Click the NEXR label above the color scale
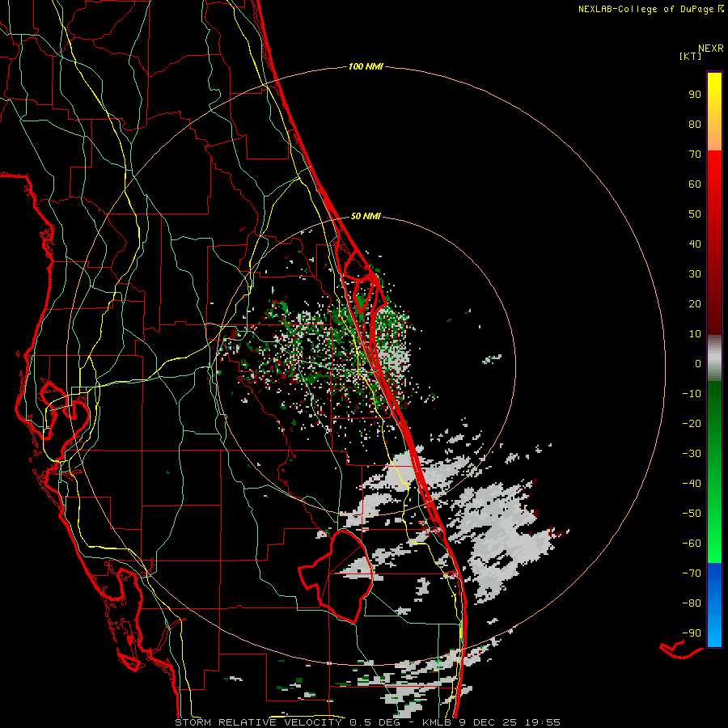This screenshot has width=728, height=728. click(x=711, y=49)
